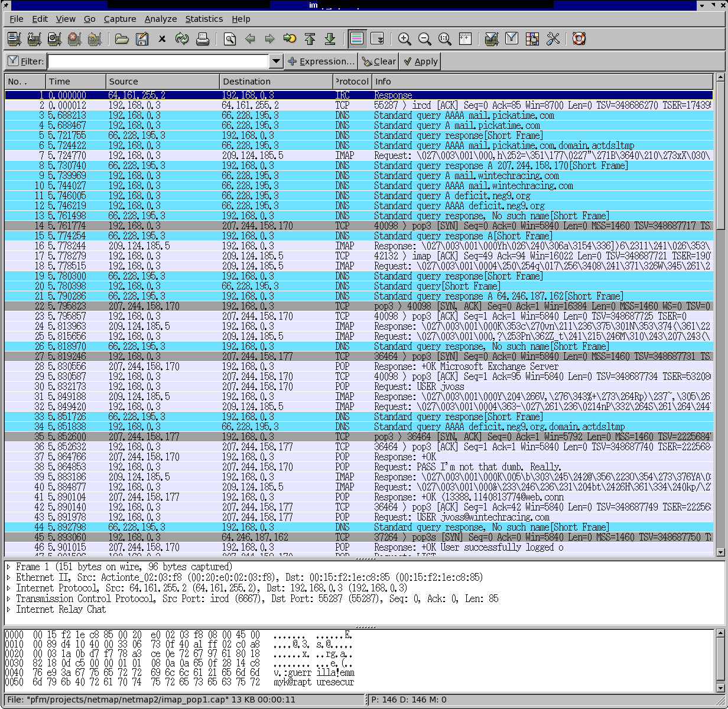728x709 pixels.
Task: Click the Reload capture file icon
Action: pyautogui.click(x=182, y=39)
